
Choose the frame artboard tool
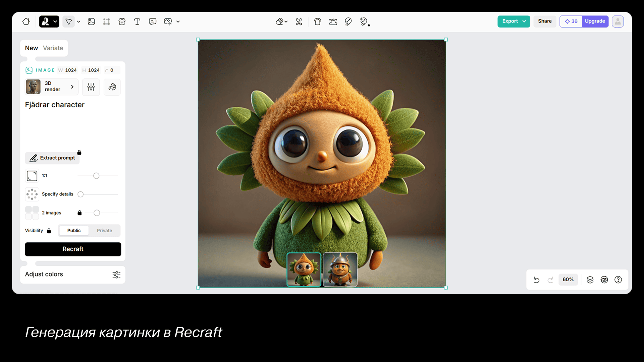(x=106, y=21)
